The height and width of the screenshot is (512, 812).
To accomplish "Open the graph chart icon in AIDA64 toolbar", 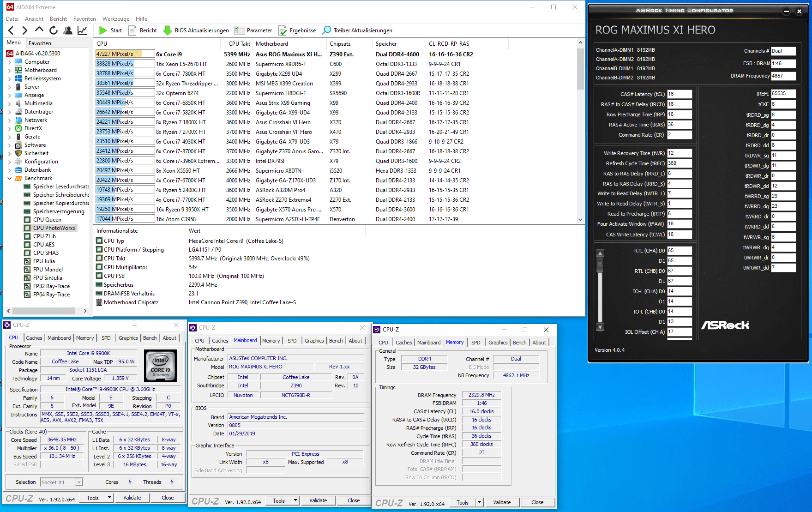I will click(82, 30).
